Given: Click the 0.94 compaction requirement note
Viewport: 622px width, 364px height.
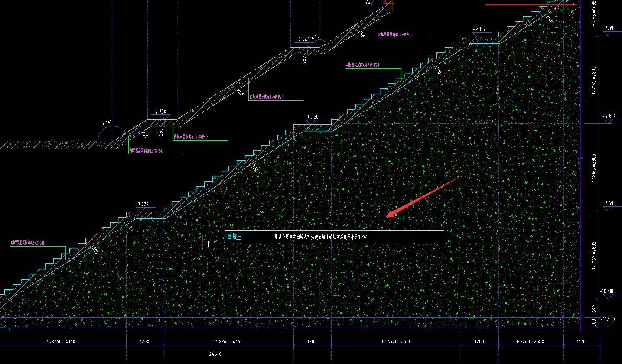Looking at the screenshot, I should [x=321, y=237].
